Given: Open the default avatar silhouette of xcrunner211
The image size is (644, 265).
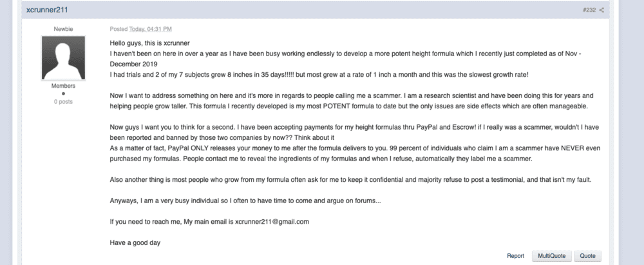Looking at the screenshot, I should (63, 58).
